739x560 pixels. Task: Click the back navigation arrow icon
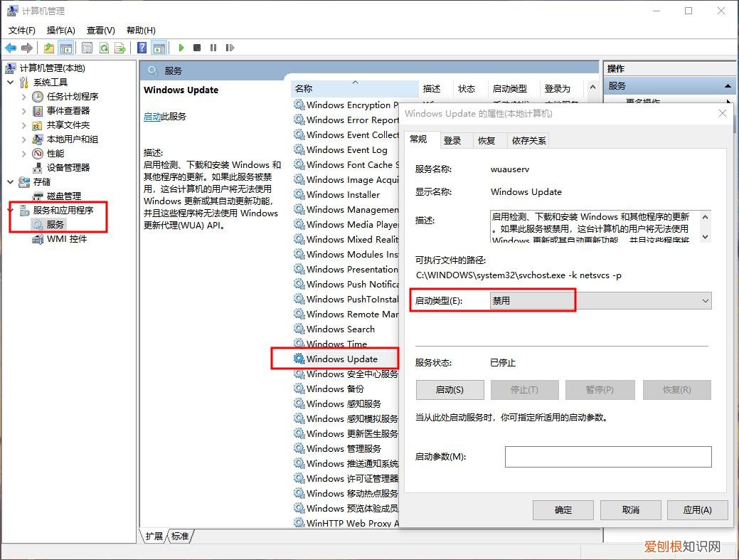coord(10,48)
